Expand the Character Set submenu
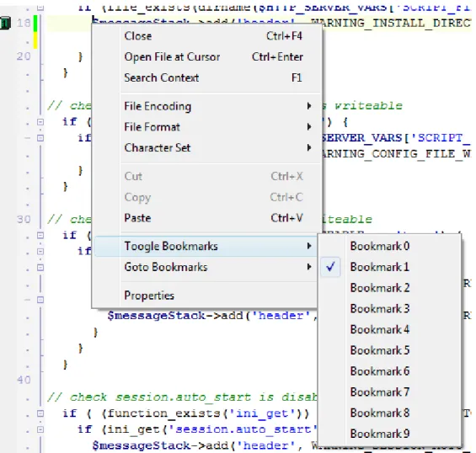This screenshot has width=476, height=453. [x=206, y=147]
